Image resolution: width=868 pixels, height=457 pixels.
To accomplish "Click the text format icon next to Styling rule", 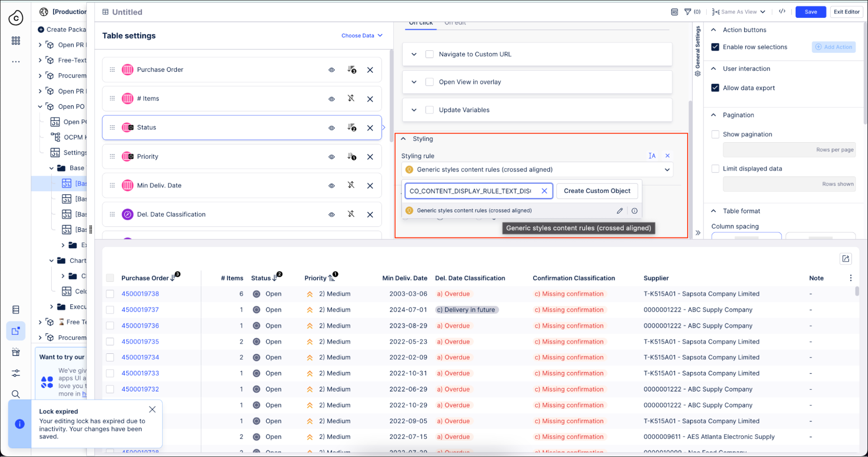I will coord(652,156).
